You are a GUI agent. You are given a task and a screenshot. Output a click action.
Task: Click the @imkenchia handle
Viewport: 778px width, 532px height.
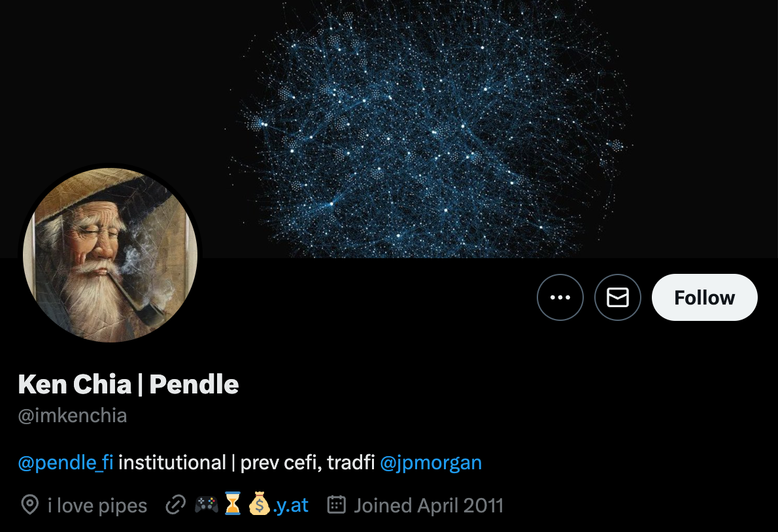[x=73, y=416]
